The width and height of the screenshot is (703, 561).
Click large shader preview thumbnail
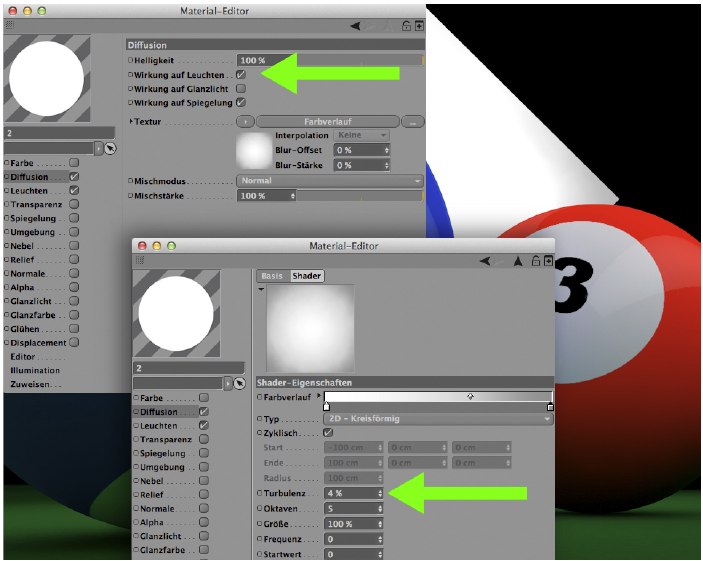310,329
